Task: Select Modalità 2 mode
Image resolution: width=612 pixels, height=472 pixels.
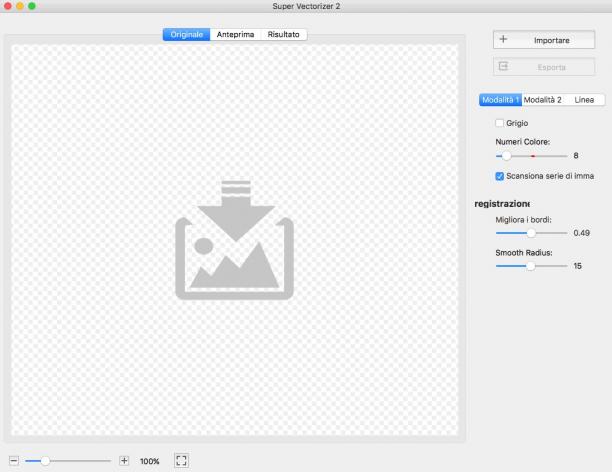Action: (x=543, y=100)
